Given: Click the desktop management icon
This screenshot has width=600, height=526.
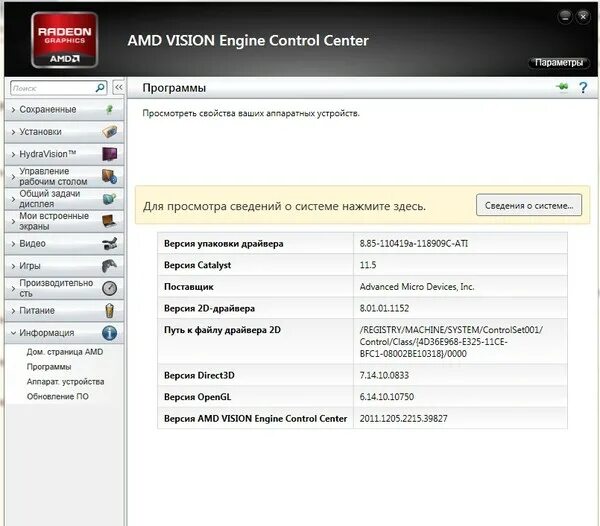Looking at the screenshot, I should coord(109,176).
